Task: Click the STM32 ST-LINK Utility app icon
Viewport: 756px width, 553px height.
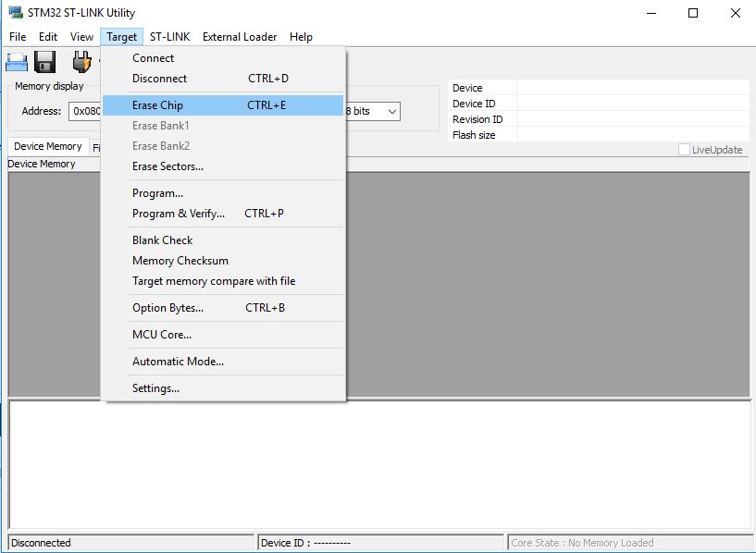Action: point(16,13)
